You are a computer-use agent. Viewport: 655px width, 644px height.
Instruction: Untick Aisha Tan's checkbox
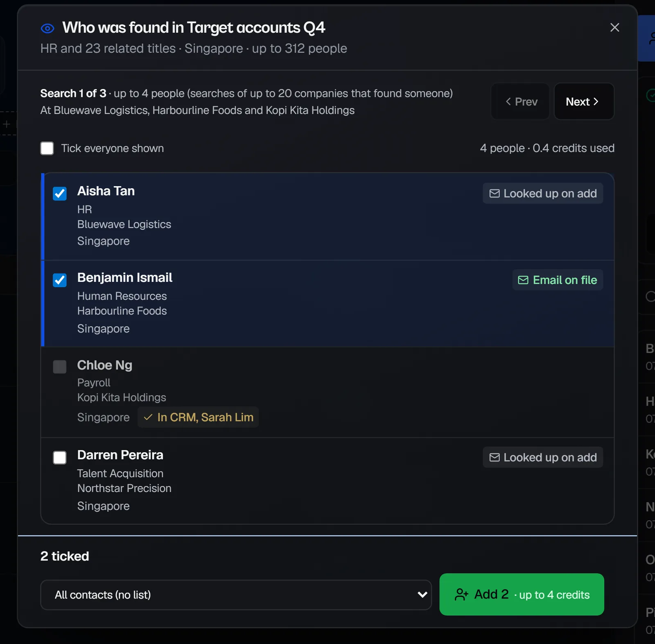pyautogui.click(x=60, y=194)
